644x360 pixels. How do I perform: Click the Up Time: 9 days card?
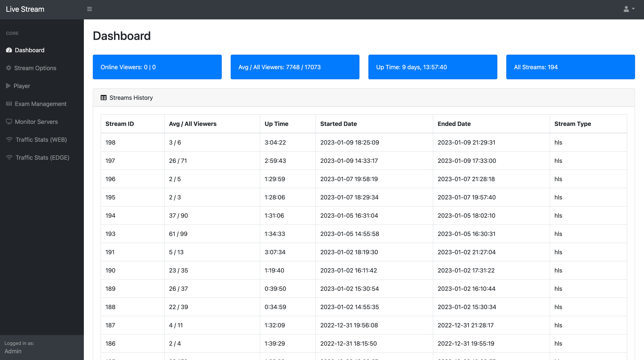pos(433,67)
